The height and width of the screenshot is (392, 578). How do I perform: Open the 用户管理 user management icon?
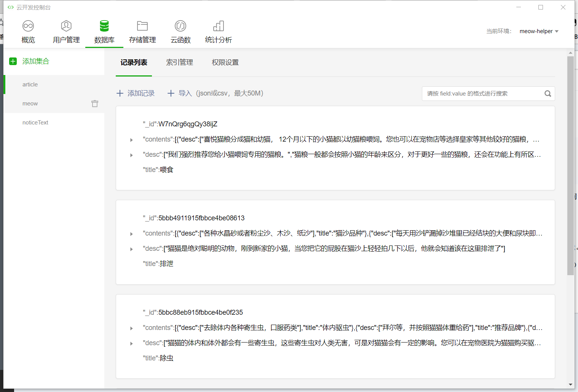click(66, 26)
